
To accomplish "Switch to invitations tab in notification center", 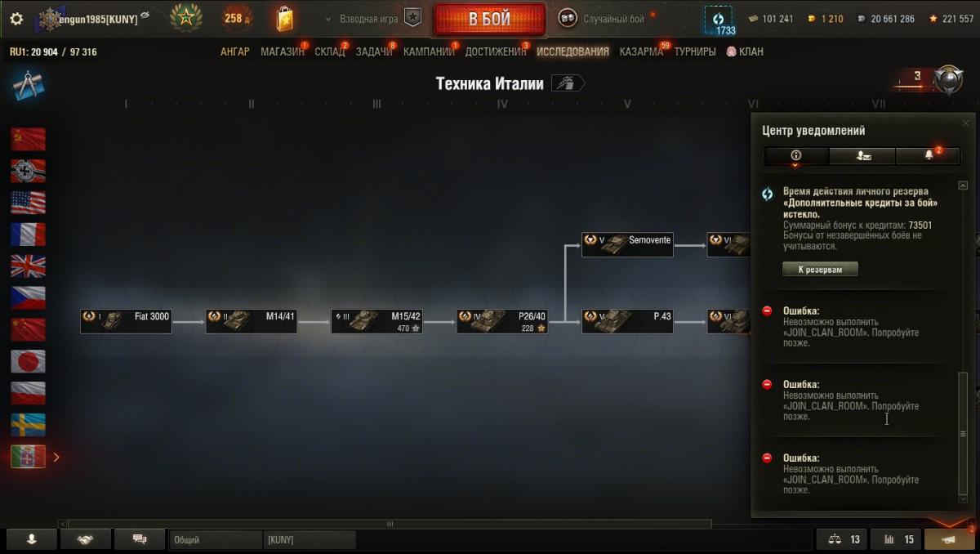I will (862, 155).
